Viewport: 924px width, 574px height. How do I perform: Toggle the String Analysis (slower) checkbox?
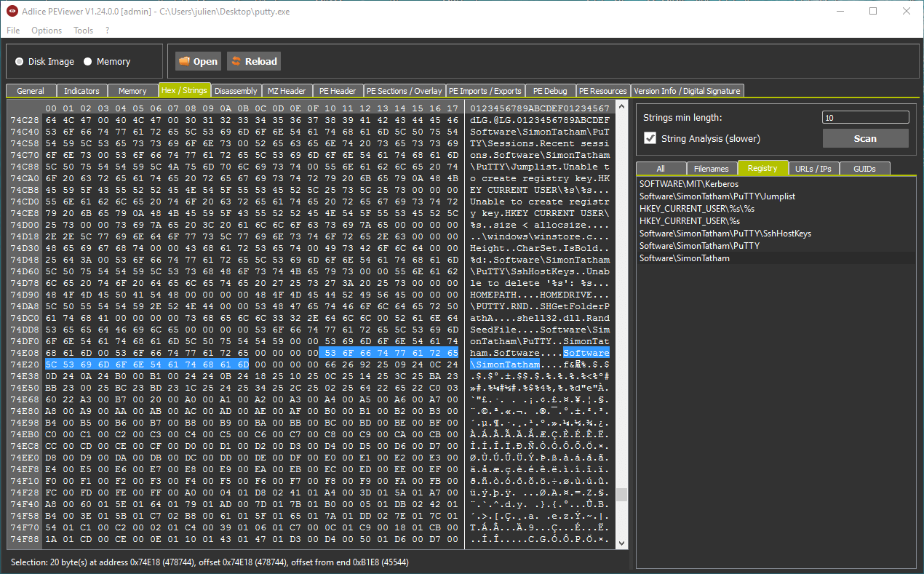[650, 138]
